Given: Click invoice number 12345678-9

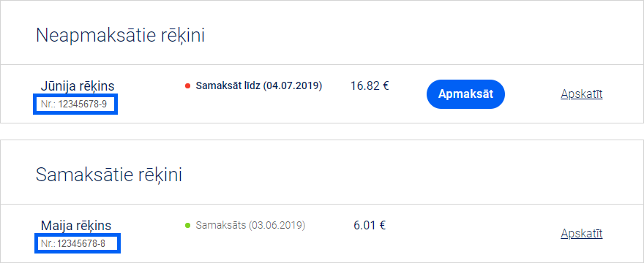Looking at the screenshot, I should pyautogui.click(x=82, y=104).
